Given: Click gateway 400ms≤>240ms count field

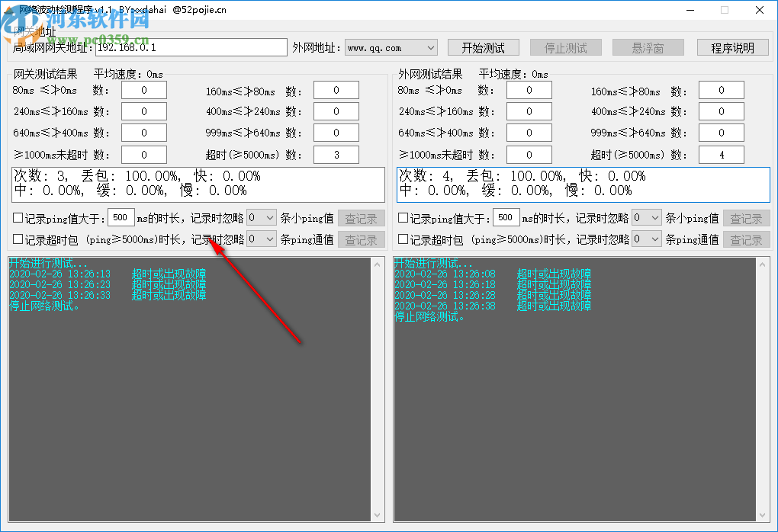Looking at the screenshot, I should point(336,111).
